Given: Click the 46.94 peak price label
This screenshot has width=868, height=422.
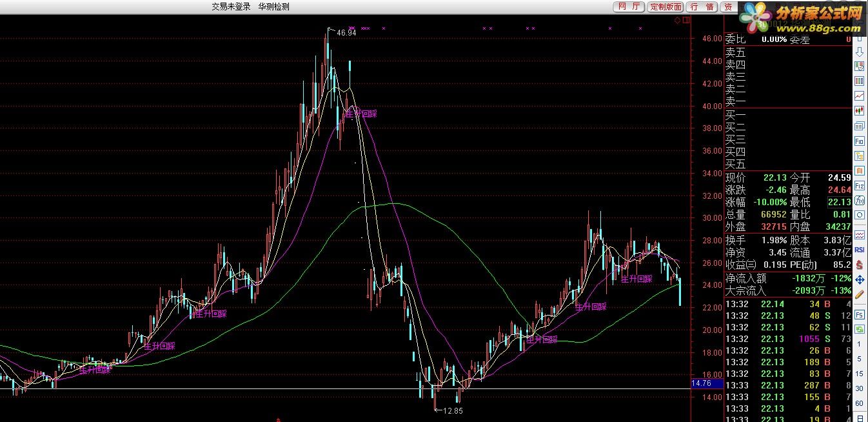Looking at the screenshot, I should (x=346, y=32).
